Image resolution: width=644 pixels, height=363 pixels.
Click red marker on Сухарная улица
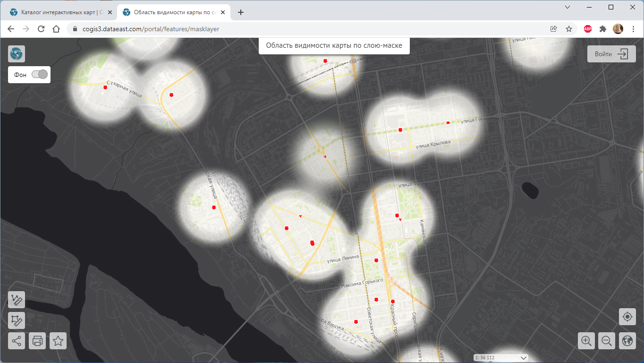pyautogui.click(x=105, y=87)
